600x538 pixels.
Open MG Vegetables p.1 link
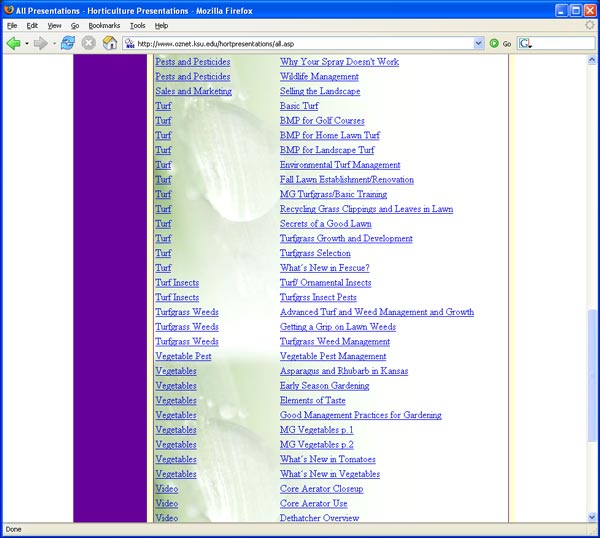(x=316, y=430)
